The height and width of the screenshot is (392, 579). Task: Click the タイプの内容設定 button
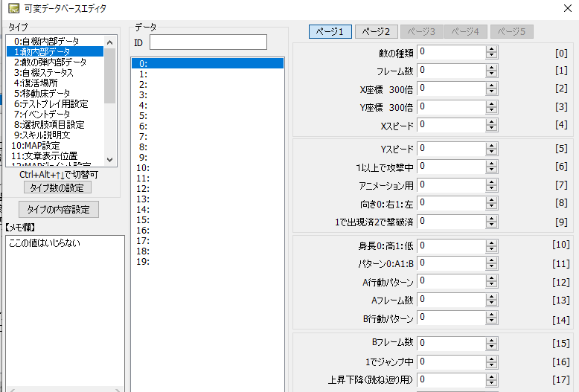click(58, 209)
